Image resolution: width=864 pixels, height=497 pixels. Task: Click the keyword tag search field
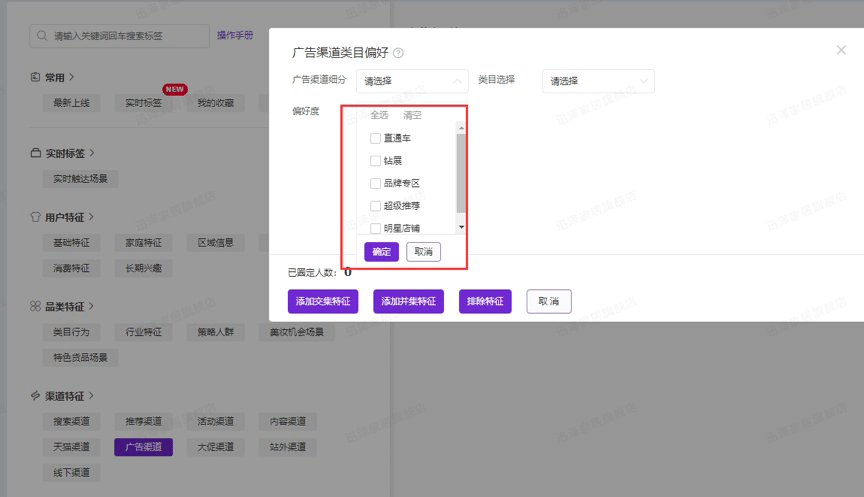125,37
